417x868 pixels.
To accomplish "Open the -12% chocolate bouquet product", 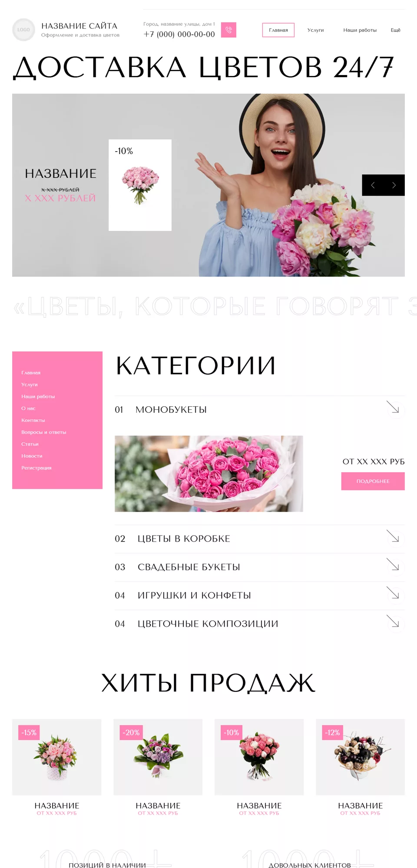I will 360,757.
